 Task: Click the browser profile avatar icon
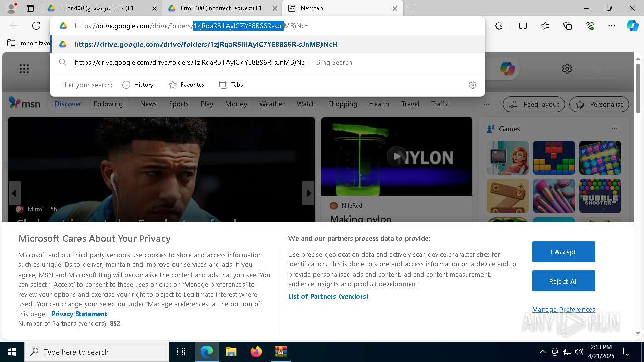click(x=11, y=8)
